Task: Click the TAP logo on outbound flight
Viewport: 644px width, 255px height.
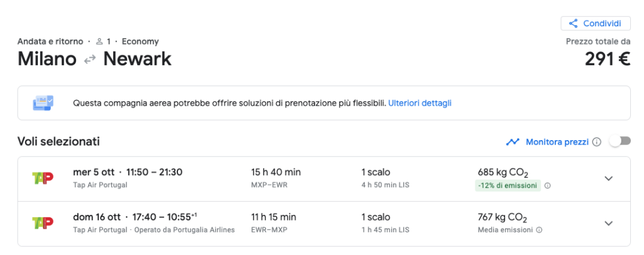Action: (43, 178)
